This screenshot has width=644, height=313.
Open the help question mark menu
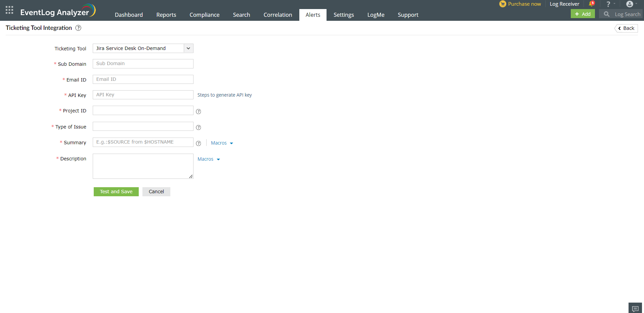(x=608, y=4)
